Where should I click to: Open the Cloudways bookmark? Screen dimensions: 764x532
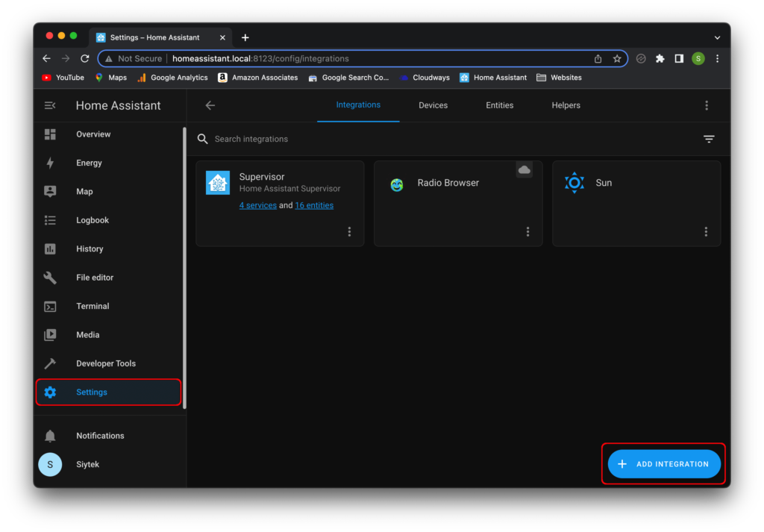[x=425, y=78]
